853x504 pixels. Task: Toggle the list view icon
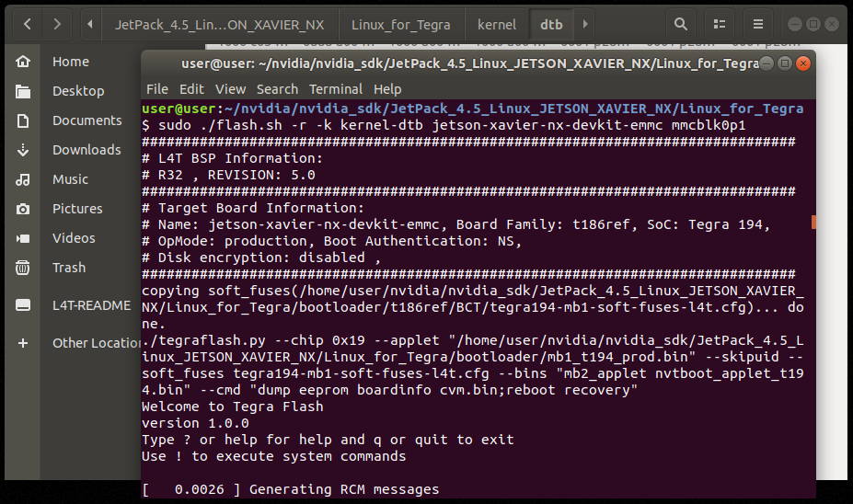pos(720,25)
